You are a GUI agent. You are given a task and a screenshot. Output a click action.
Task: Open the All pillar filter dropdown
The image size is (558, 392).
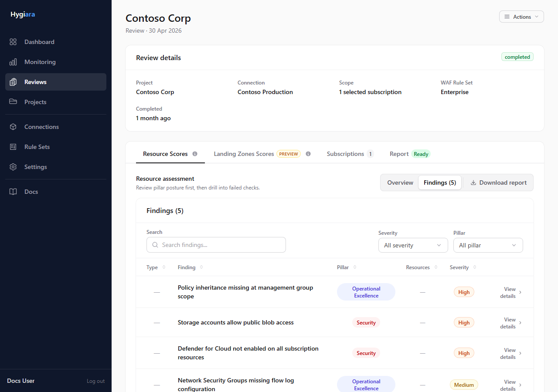point(488,245)
